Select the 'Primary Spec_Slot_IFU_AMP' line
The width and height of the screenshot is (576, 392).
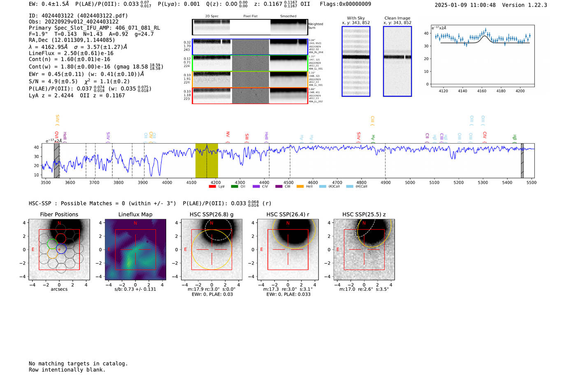[x=95, y=28]
